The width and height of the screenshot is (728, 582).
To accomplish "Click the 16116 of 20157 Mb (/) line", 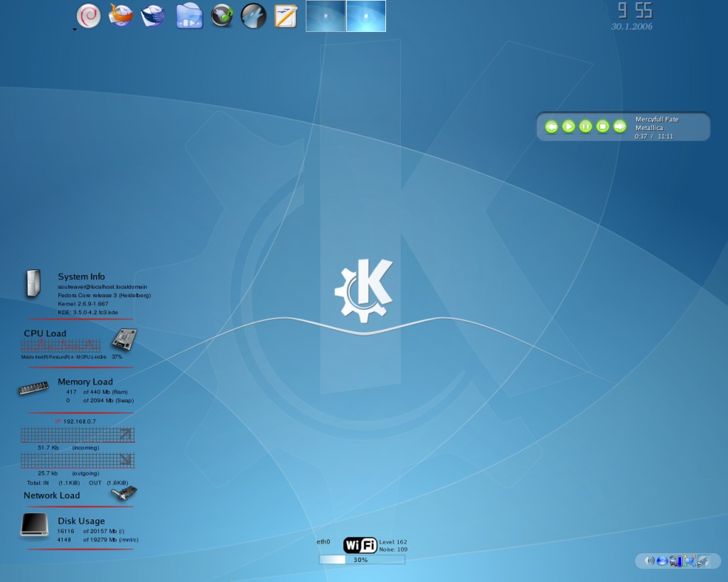I will (90, 531).
